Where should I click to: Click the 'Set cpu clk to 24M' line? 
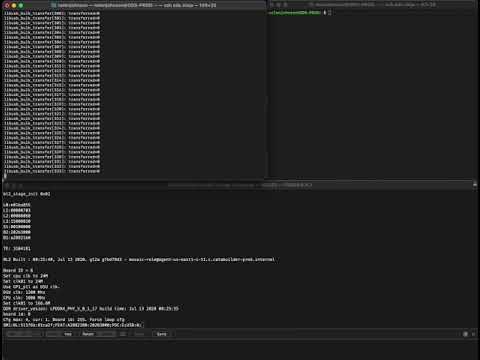coord(26,276)
